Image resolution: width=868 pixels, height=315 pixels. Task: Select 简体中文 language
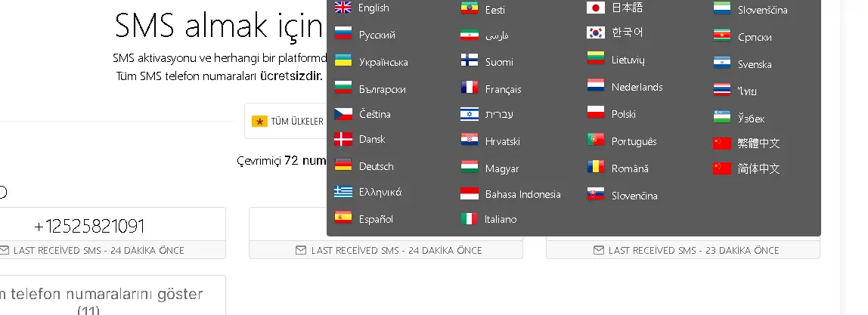(758, 168)
